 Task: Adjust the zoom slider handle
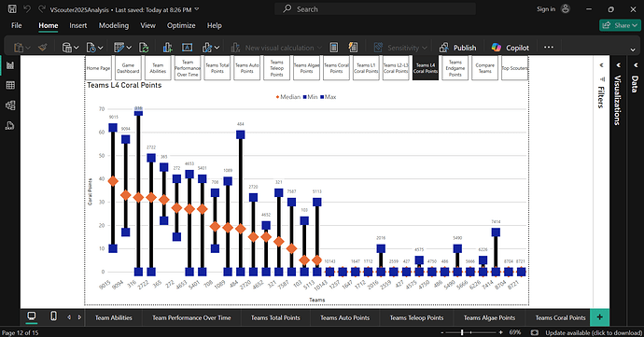pos(462,332)
